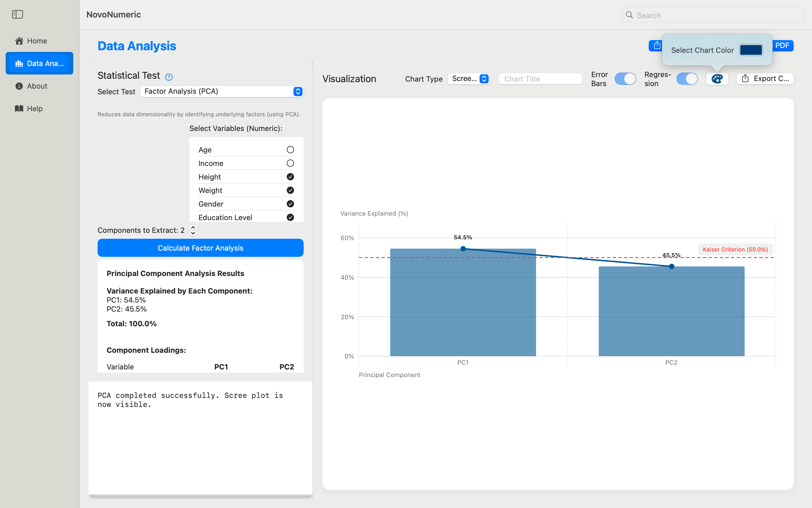Click the PCA completed successfully status message
This screenshot has width=812, height=508.
[190, 400]
